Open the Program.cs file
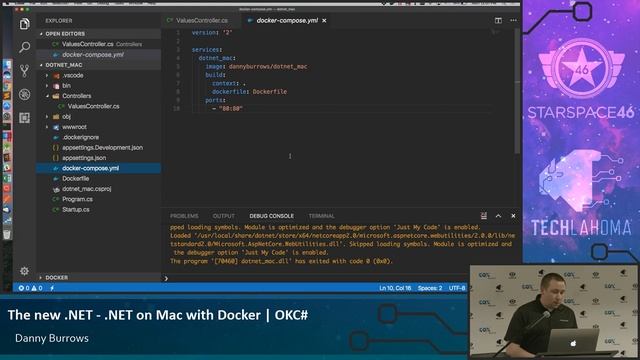This screenshot has height=360, width=640. pos(99,199)
